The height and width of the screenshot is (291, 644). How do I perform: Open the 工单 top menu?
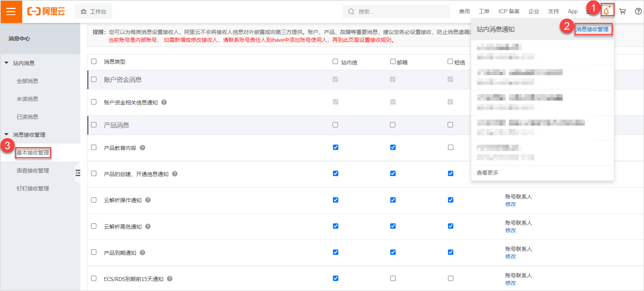(484, 11)
